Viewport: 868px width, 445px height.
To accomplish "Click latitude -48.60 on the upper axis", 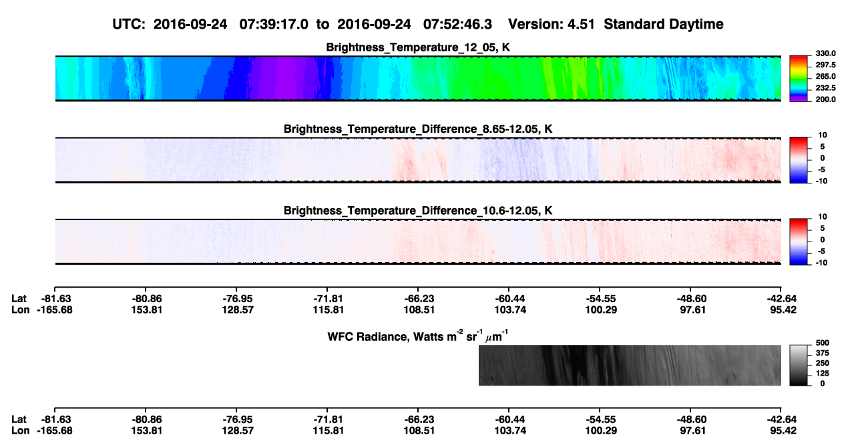I will coord(690,298).
